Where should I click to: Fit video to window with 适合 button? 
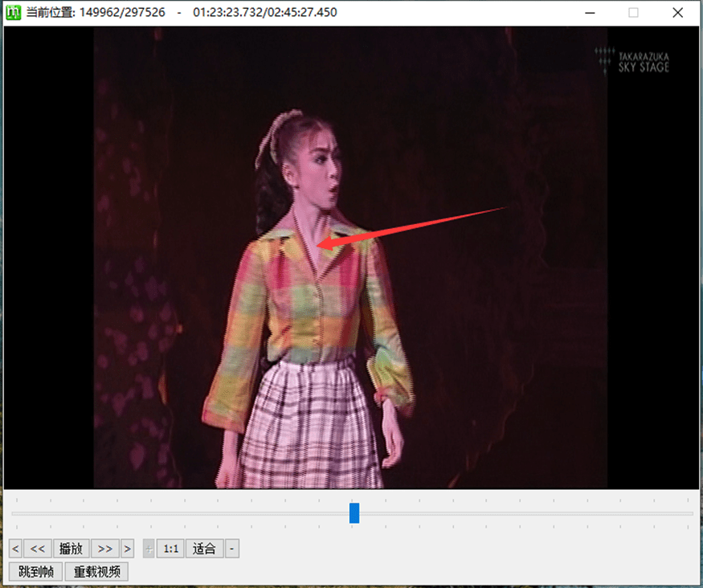point(204,549)
